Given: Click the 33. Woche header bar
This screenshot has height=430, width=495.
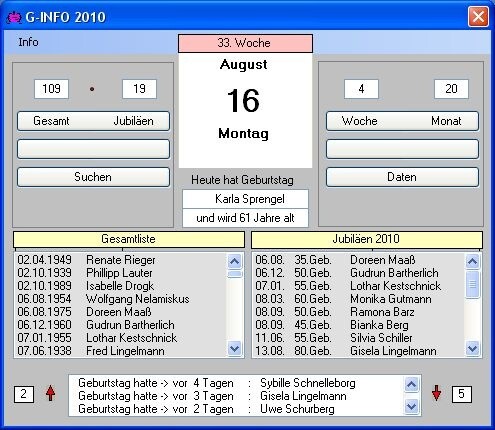Looking at the screenshot, I should 245,43.
